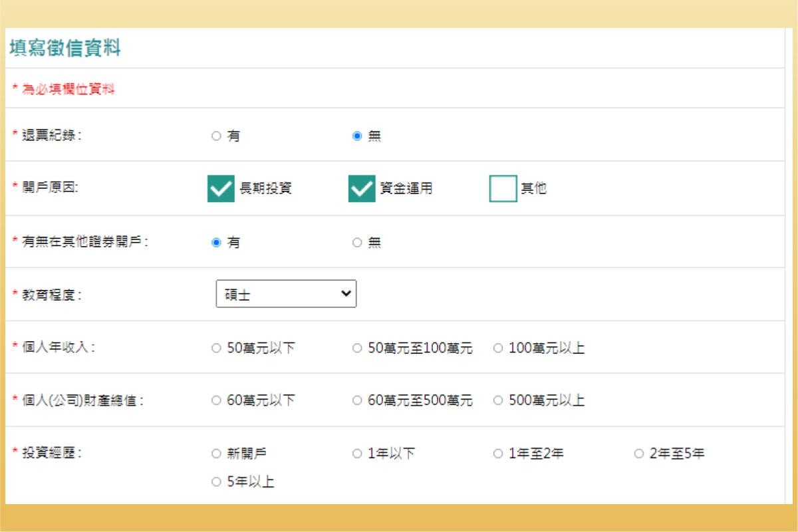Uncheck the 長期投資 checkbox
This screenshot has height=532, width=798.
click(222, 188)
